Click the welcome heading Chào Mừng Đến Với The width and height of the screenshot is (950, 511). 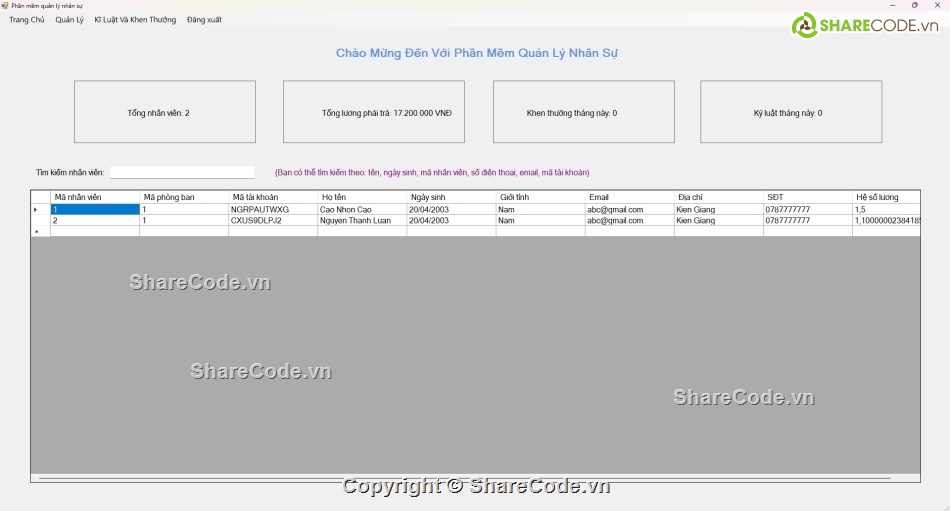pos(477,53)
